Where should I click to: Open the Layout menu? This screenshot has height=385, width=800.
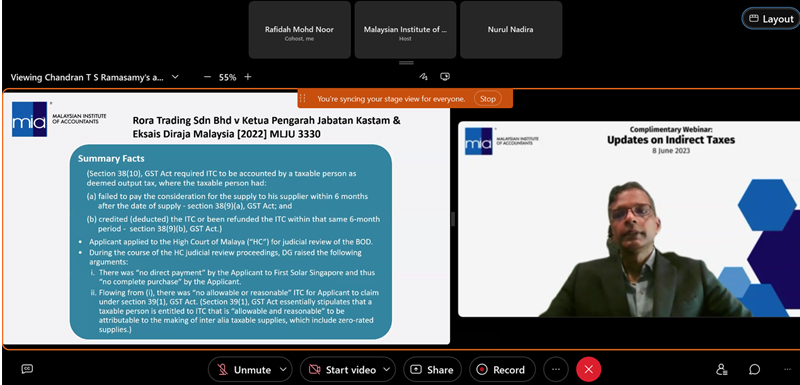point(770,19)
